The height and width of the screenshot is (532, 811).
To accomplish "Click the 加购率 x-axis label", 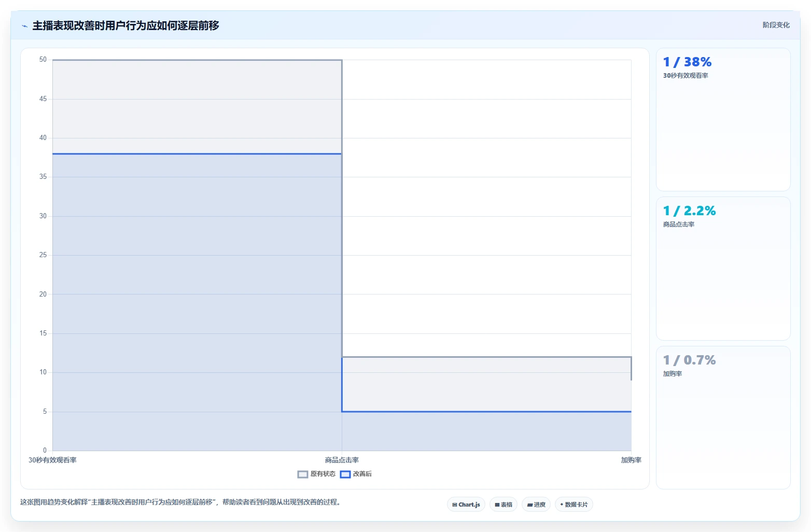I will (x=631, y=460).
